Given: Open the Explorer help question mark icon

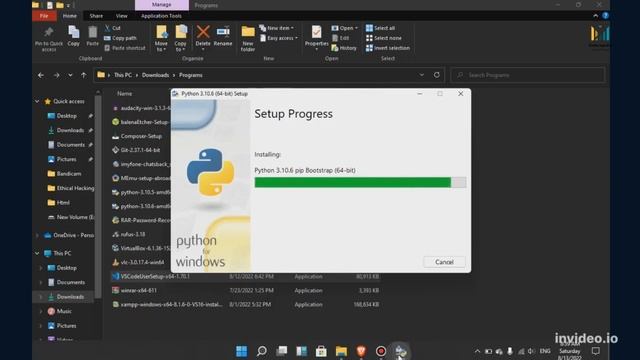Looking at the screenshot, I should 605,16.
